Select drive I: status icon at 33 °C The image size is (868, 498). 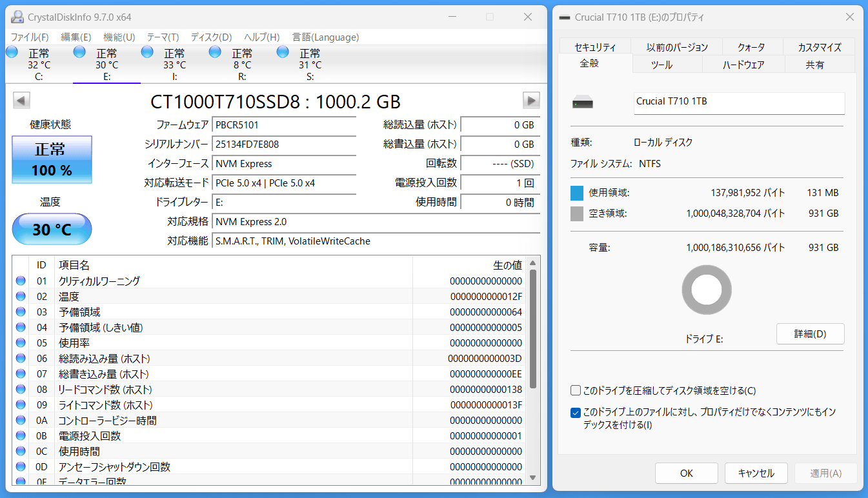pos(147,52)
